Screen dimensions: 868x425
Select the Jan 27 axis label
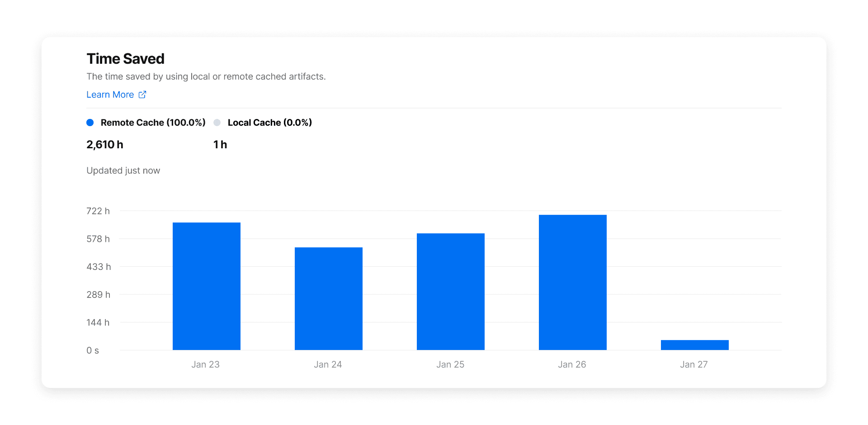(694, 364)
